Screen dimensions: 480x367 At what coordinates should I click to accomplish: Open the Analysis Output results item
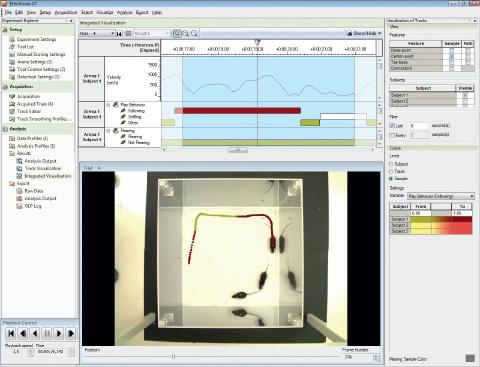click(x=40, y=161)
